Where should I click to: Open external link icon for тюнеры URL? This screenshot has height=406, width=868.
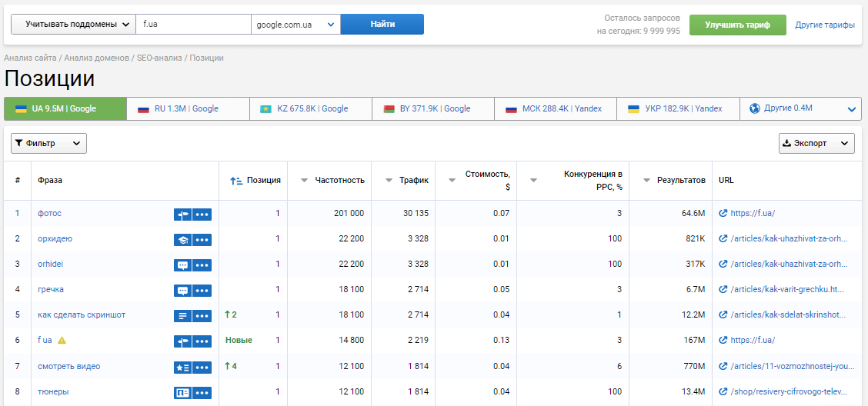pos(723,391)
